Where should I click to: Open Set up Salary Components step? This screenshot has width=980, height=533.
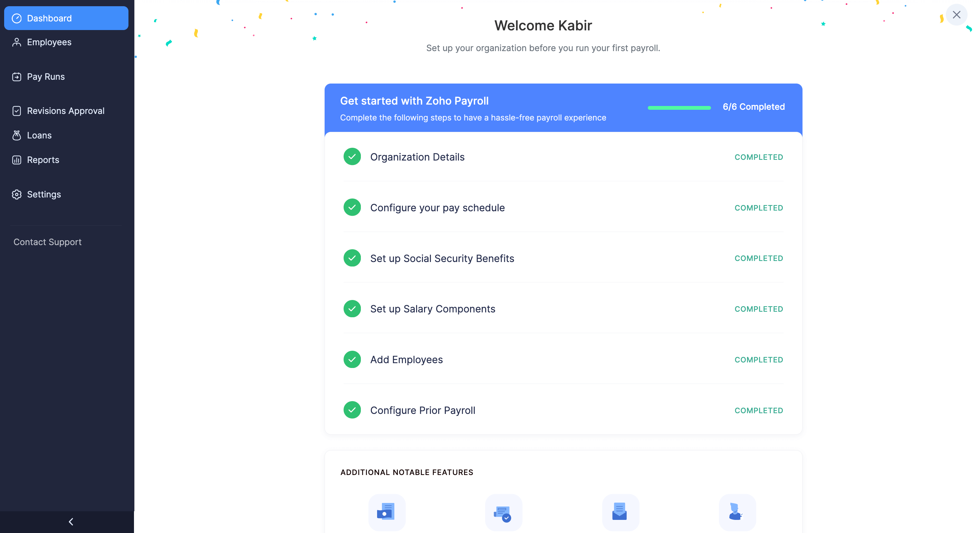pos(433,309)
